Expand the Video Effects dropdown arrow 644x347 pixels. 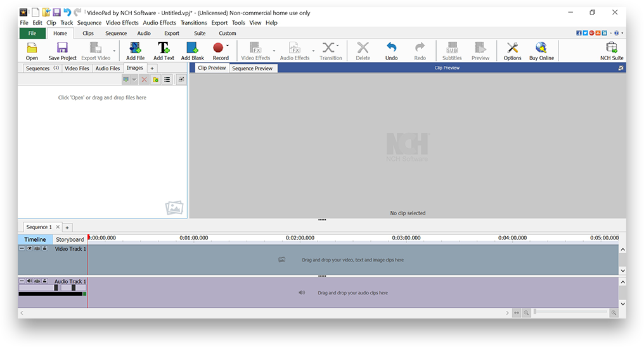pyautogui.click(x=274, y=51)
